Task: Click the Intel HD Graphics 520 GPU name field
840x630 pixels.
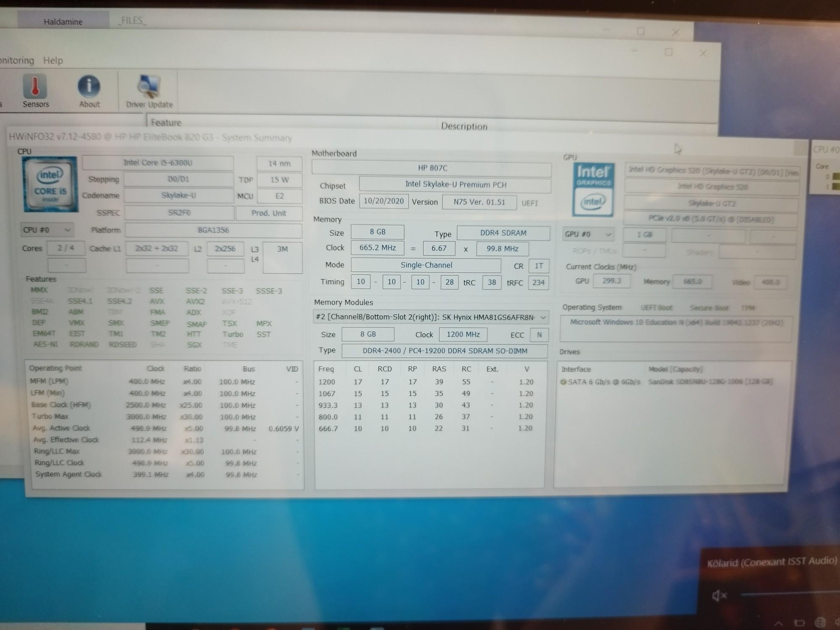Action: 712,187
